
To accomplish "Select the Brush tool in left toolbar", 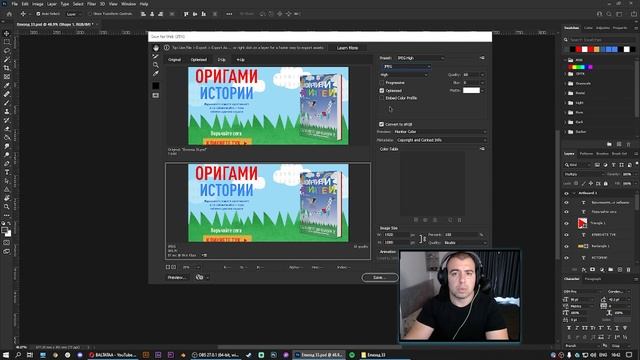I will pos(7,103).
